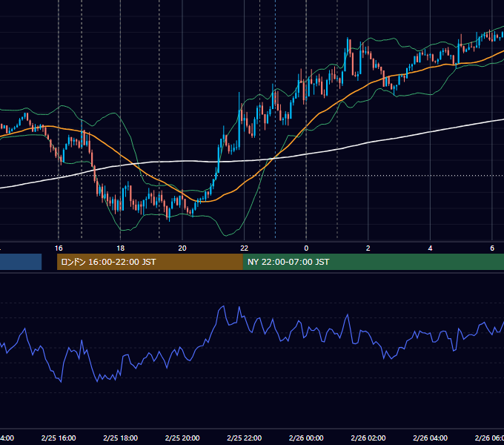
Task: Click the 20 hour axis label
Action: coord(182,248)
